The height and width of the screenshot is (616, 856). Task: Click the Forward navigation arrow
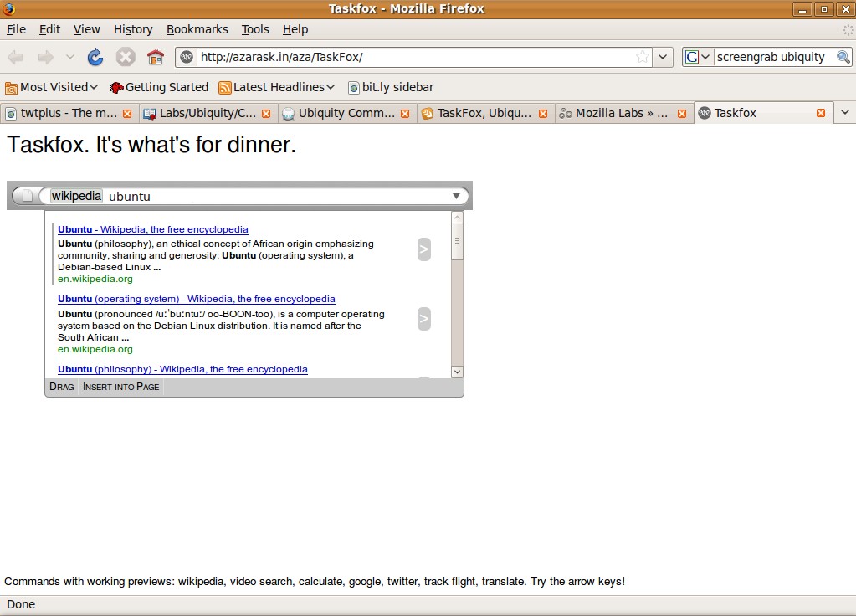click(x=45, y=57)
